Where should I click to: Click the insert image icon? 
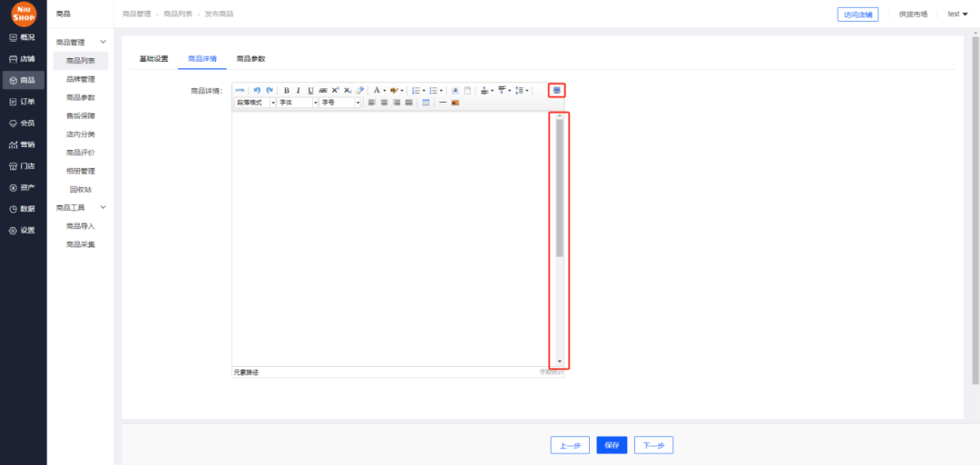tap(455, 102)
